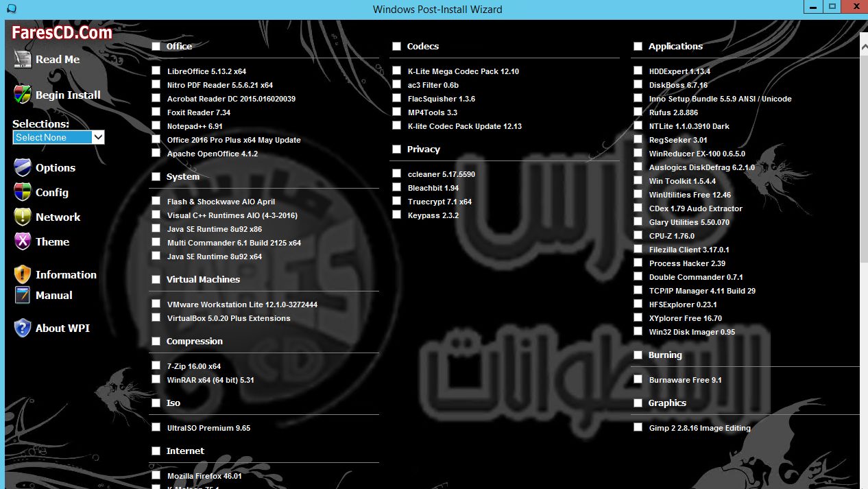Tick LibreOffice 5.13.2 x64 checkbox
This screenshot has width=868, height=489.
(156, 71)
